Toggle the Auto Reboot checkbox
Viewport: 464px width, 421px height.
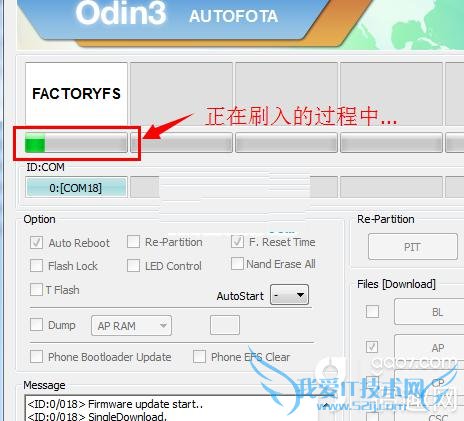(x=36, y=243)
